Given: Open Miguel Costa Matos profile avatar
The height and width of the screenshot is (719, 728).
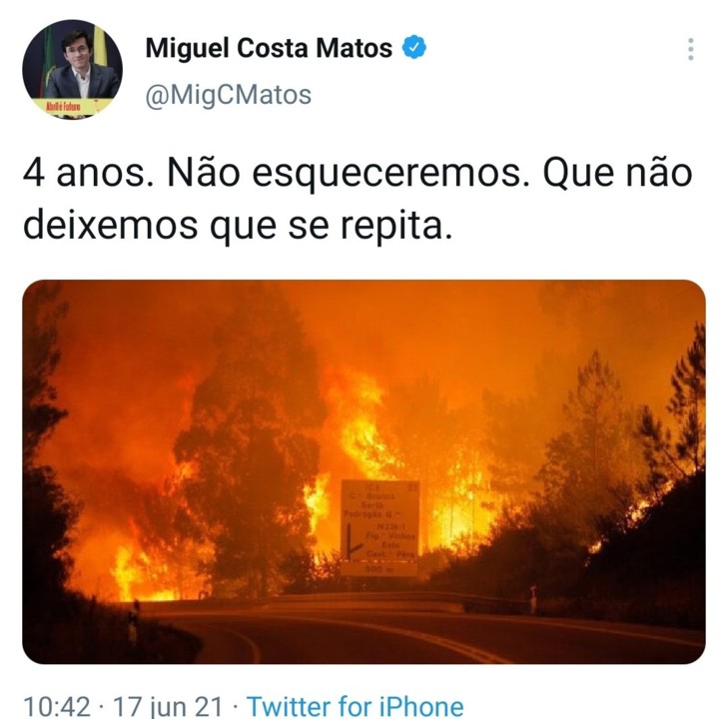Looking at the screenshot, I should [x=73, y=70].
